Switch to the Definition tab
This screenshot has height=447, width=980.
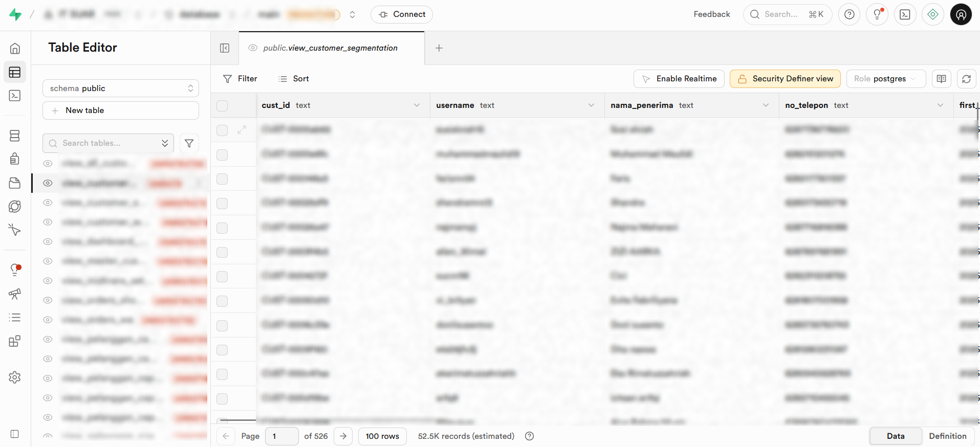click(947, 436)
